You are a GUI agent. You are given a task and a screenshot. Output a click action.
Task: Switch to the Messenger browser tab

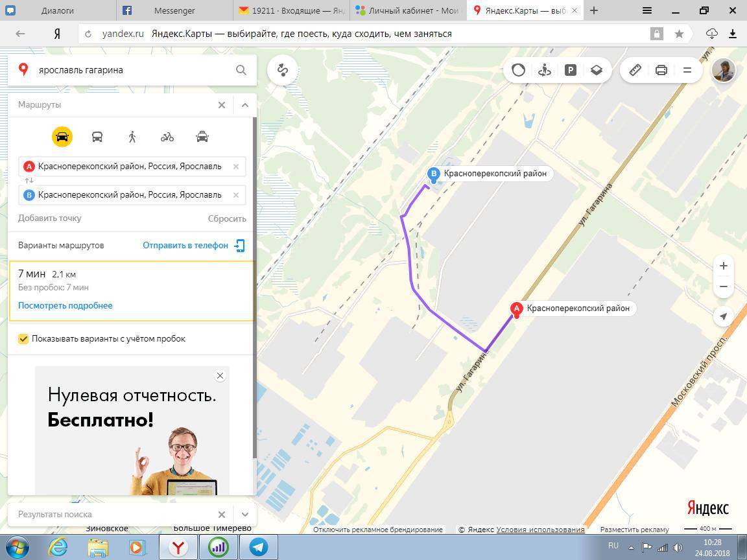(x=175, y=10)
